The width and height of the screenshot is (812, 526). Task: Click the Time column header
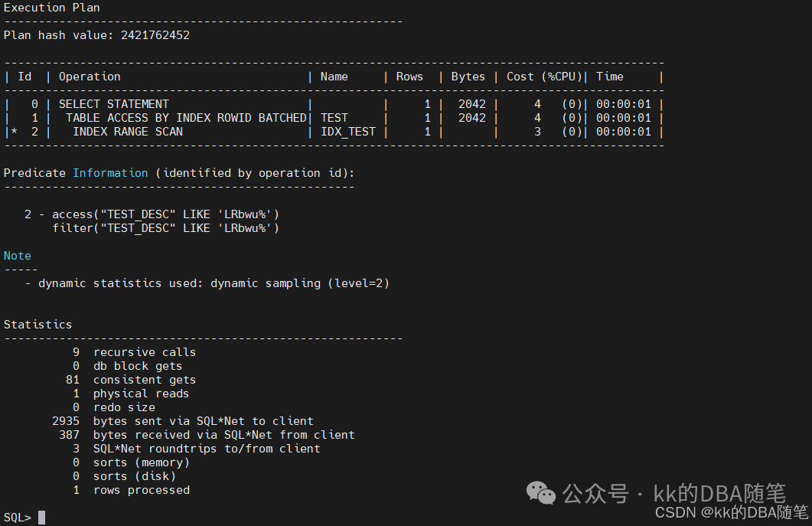pyautogui.click(x=610, y=77)
